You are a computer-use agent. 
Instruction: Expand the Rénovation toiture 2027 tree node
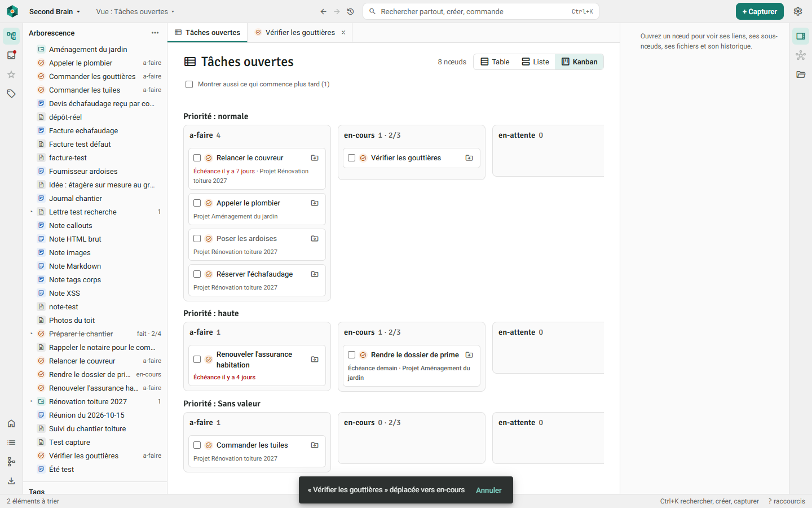[x=32, y=402]
